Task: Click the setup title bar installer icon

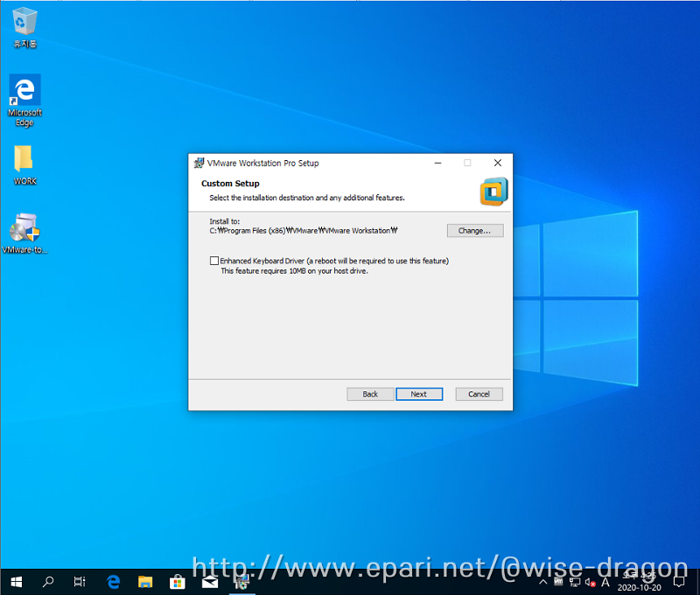Action: 199,163
